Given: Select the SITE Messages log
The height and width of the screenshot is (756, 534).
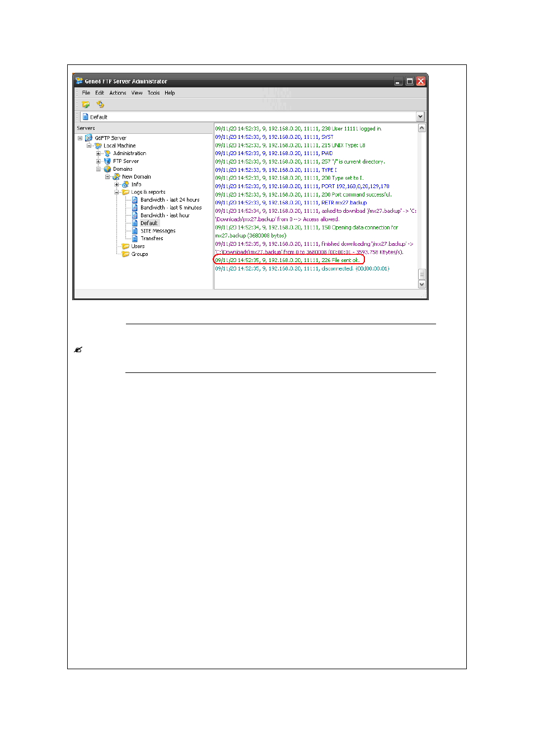Looking at the screenshot, I should (158, 231).
